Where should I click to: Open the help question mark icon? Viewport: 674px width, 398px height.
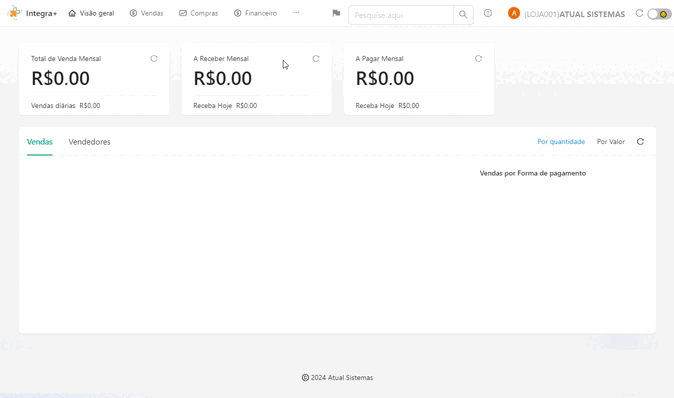(x=488, y=13)
